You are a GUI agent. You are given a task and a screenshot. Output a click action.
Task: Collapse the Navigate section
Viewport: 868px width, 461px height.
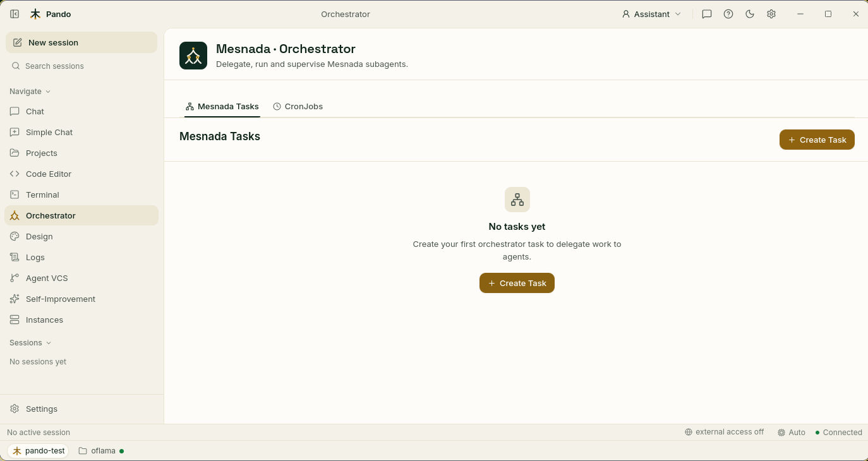pyautogui.click(x=30, y=91)
